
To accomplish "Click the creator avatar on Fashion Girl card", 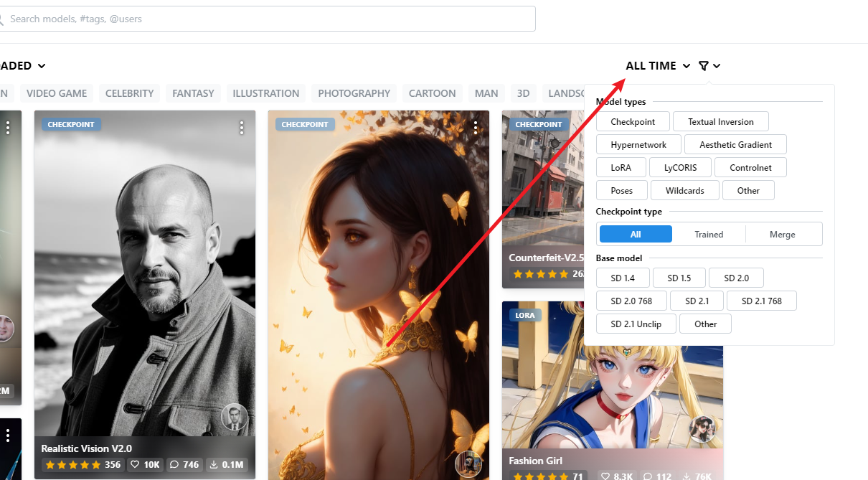I will [703, 430].
